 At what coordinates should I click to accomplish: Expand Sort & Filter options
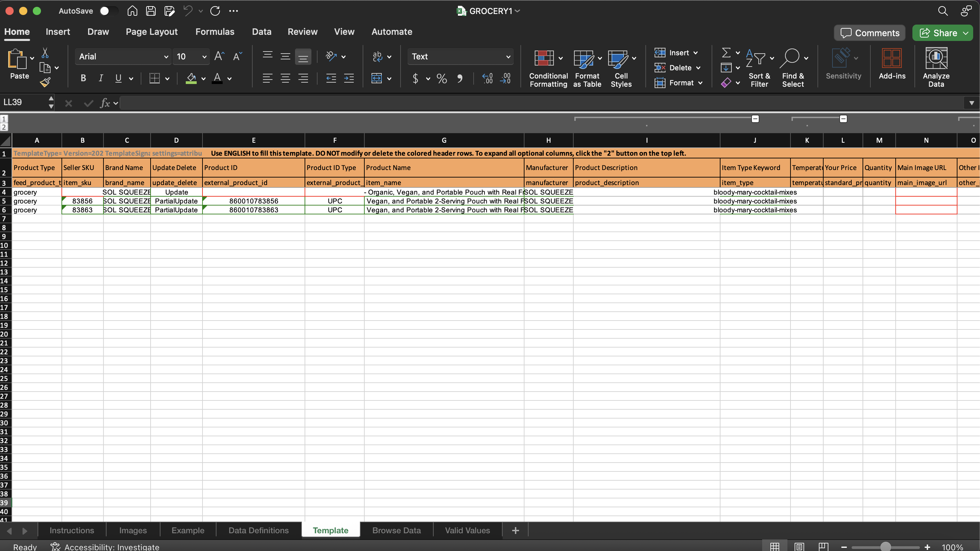tap(772, 58)
